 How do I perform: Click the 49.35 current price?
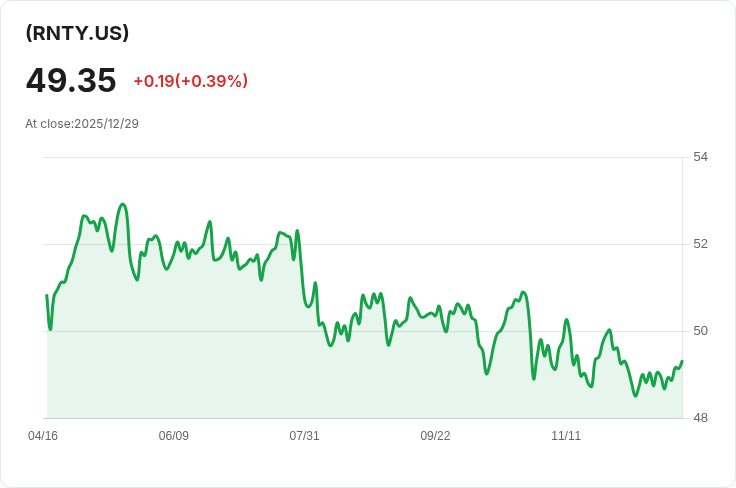pyautogui.click(x=71, y=81)
